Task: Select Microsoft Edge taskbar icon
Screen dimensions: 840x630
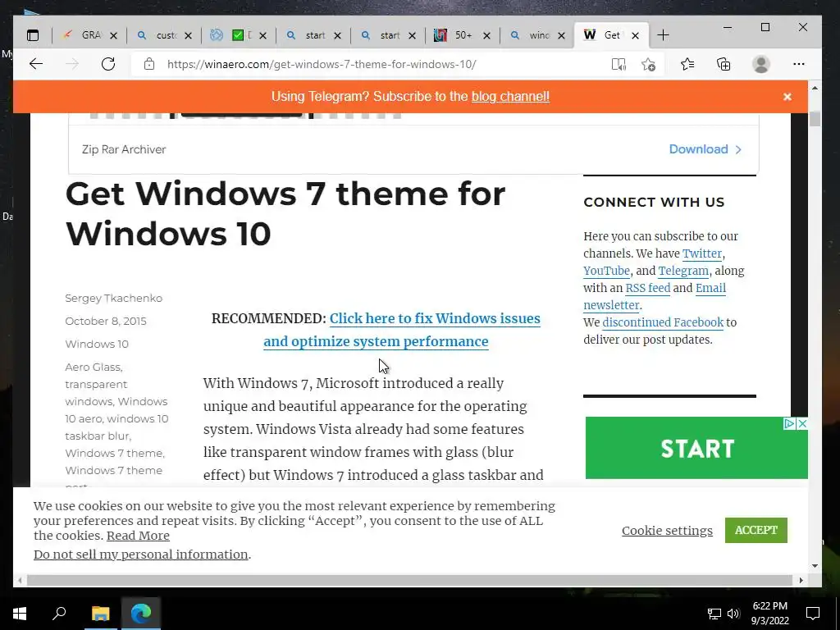Action: point(141,614)
